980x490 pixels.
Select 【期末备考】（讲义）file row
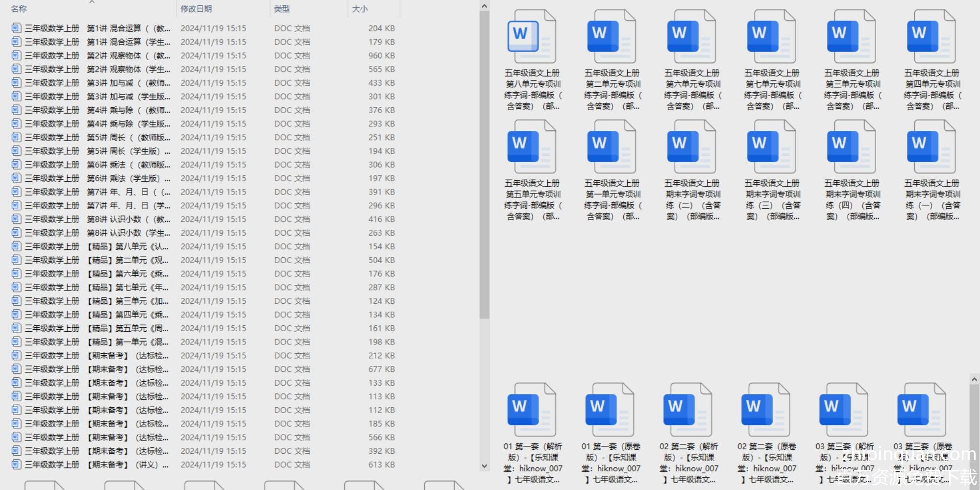pyautogui.click(x=127, y=465)
